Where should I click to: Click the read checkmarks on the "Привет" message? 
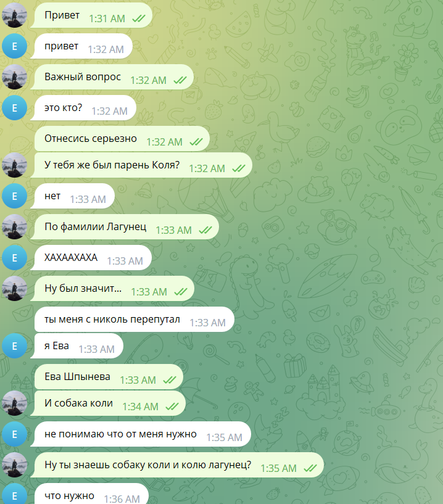pyautogui.click(x=139, y=19)
